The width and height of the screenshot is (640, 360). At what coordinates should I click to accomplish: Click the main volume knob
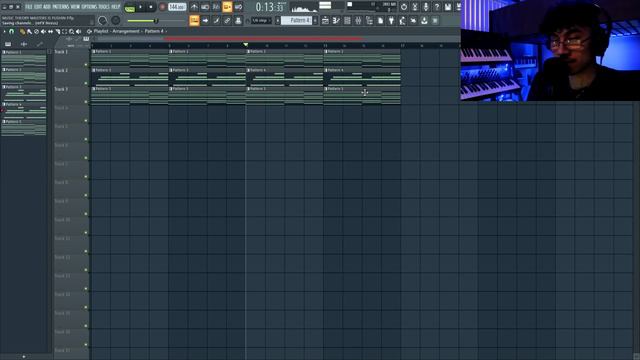[102, 20]
